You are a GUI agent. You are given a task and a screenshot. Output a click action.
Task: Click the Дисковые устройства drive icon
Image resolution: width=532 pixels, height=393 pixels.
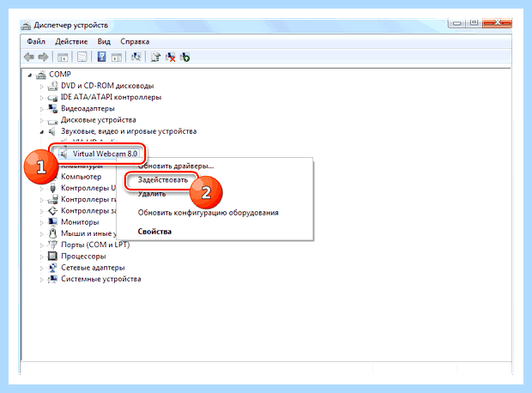point(52,120)
